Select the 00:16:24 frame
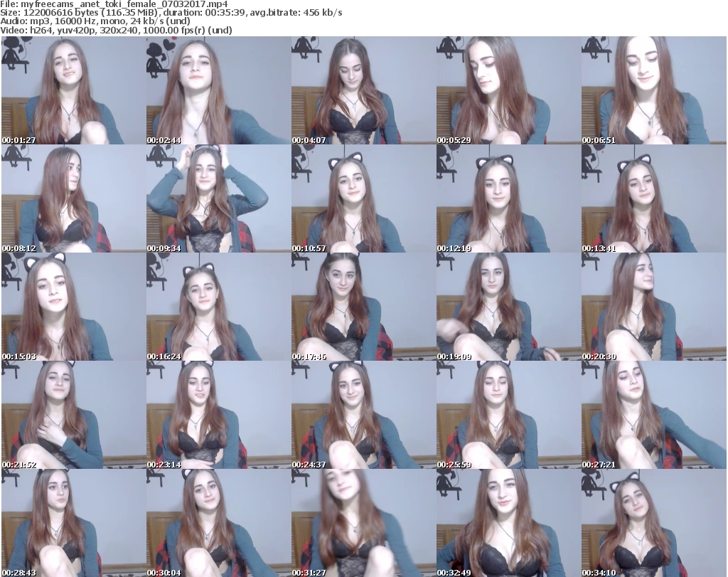This screenshot has width=728, height=577. [x=219, y=307]
